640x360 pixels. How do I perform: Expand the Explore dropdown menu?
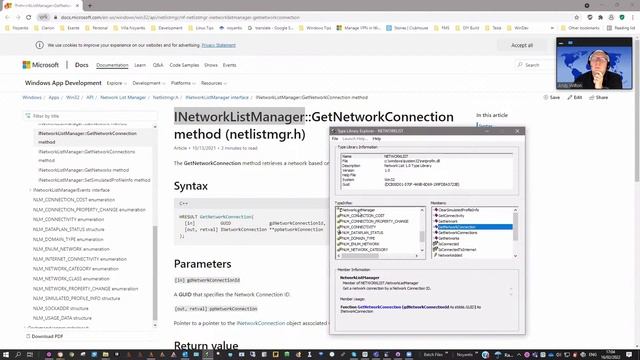coord(116,83)
